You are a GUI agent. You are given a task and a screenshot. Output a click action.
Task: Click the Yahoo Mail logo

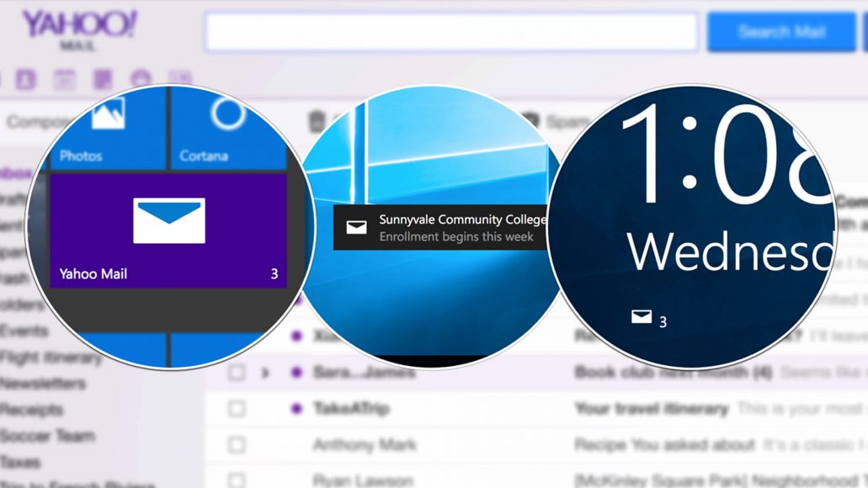pyautogui.click(x=79, y=30)
